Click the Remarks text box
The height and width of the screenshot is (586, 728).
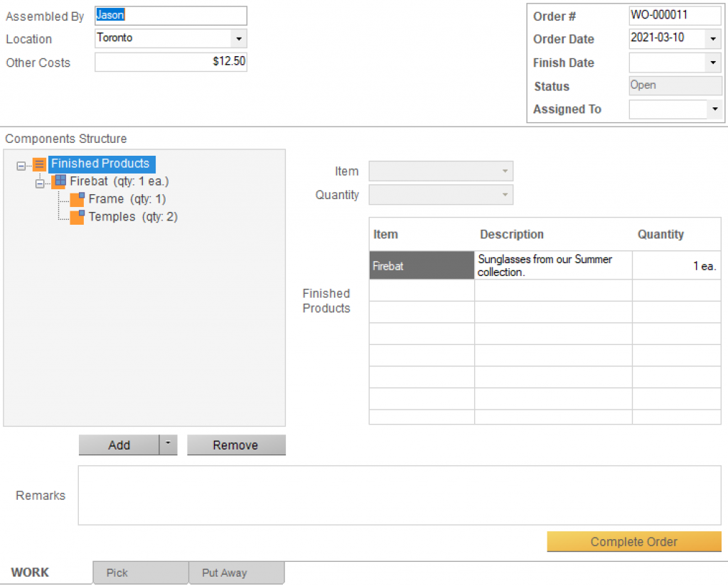(x=399, y=495)
